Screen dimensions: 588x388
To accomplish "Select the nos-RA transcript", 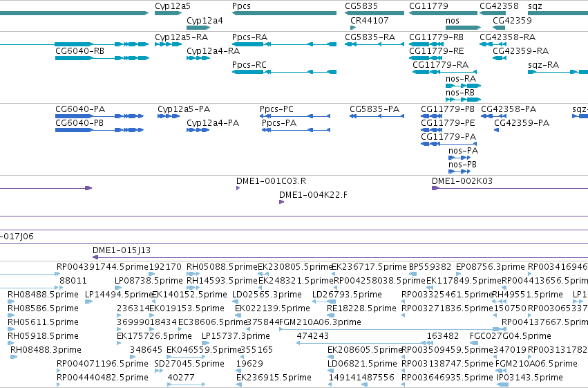I will pos(463,86).
